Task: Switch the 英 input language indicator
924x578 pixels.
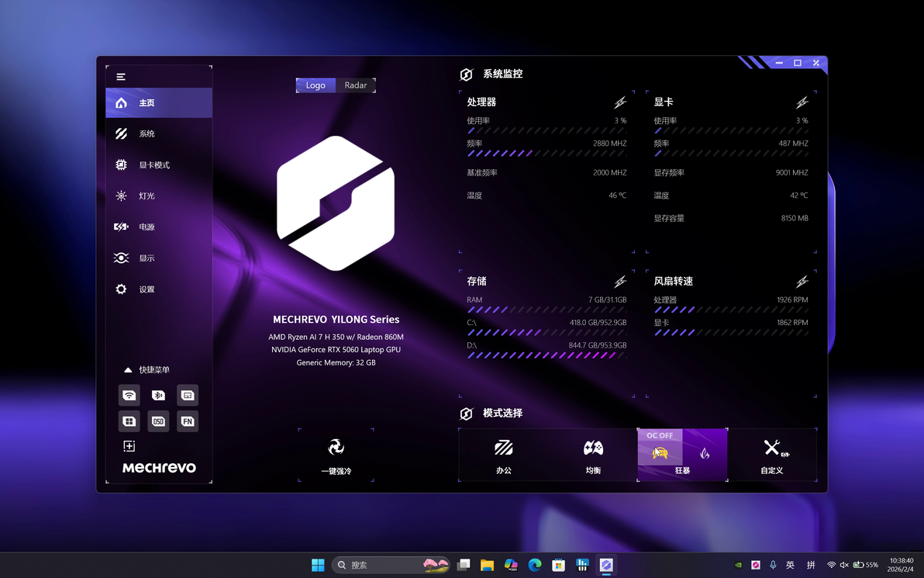Action: 790,565
